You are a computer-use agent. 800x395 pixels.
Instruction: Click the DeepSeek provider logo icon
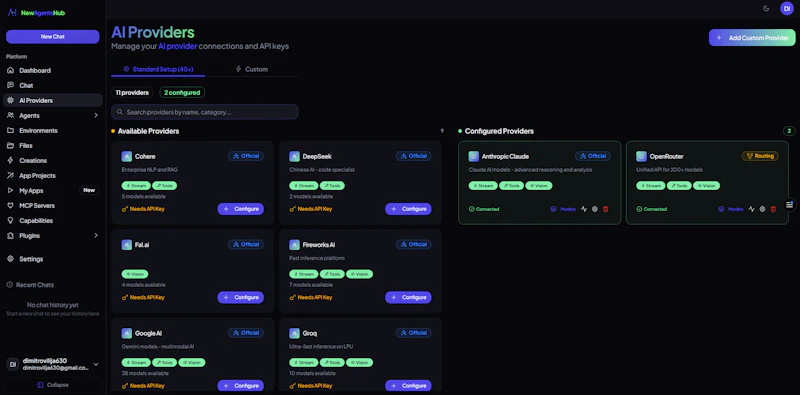[294, 156]
